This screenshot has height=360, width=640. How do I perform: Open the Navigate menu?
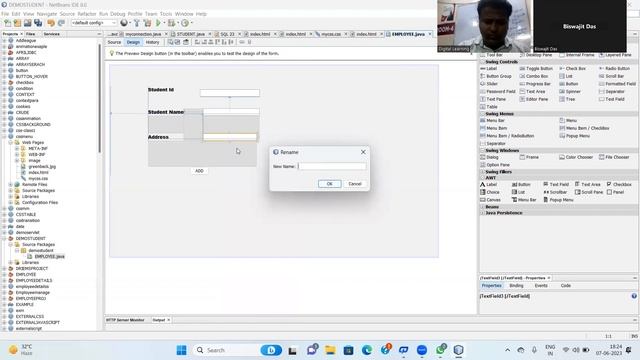(x=47, y=14)
